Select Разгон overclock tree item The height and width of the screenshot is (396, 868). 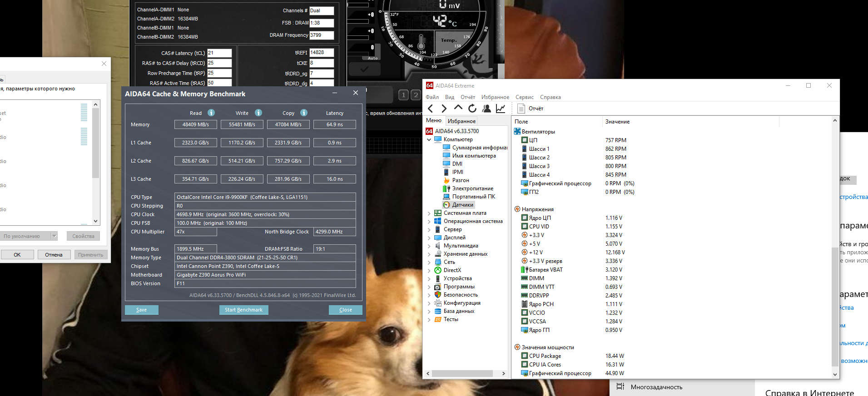pos(456,180)
